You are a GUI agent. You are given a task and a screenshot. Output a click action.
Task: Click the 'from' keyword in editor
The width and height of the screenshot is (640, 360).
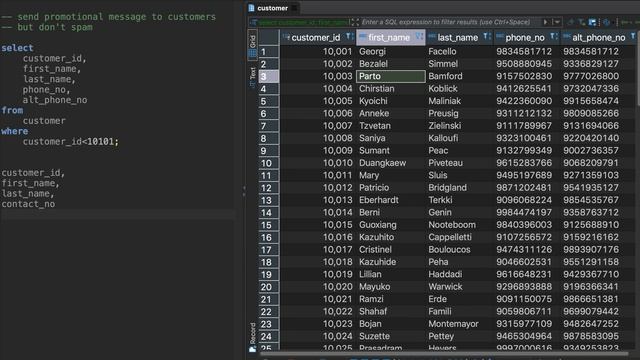coord(12,111)
